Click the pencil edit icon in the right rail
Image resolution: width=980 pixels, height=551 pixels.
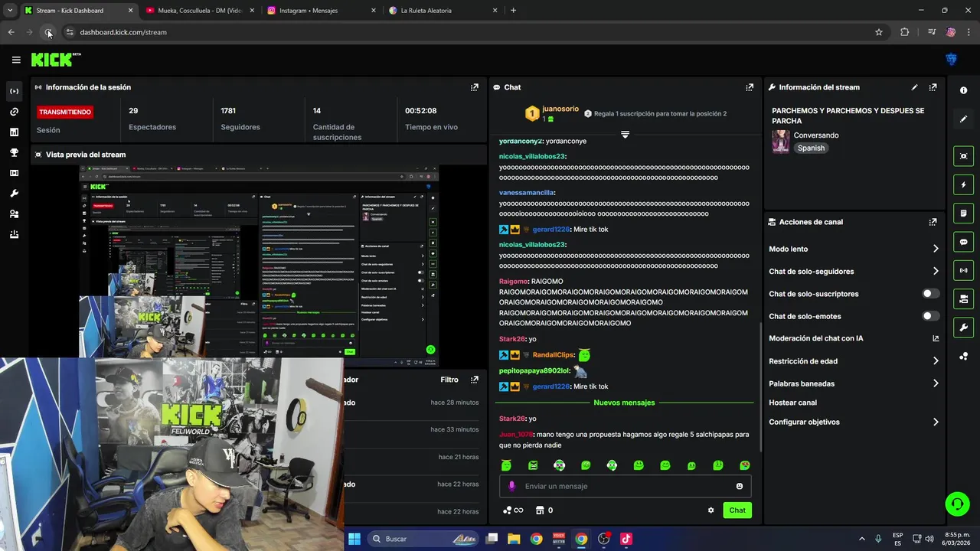pyautogui.click(x=963, y=119)
